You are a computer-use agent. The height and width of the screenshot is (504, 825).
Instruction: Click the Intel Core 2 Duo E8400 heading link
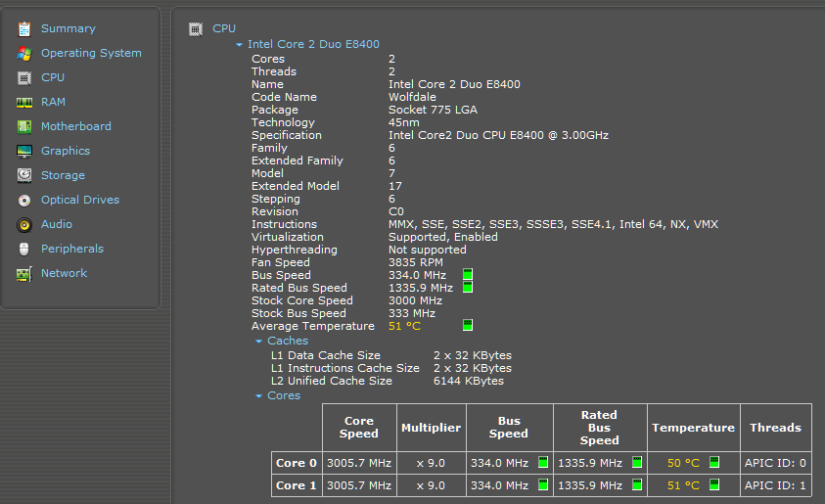tap(313, 44)
